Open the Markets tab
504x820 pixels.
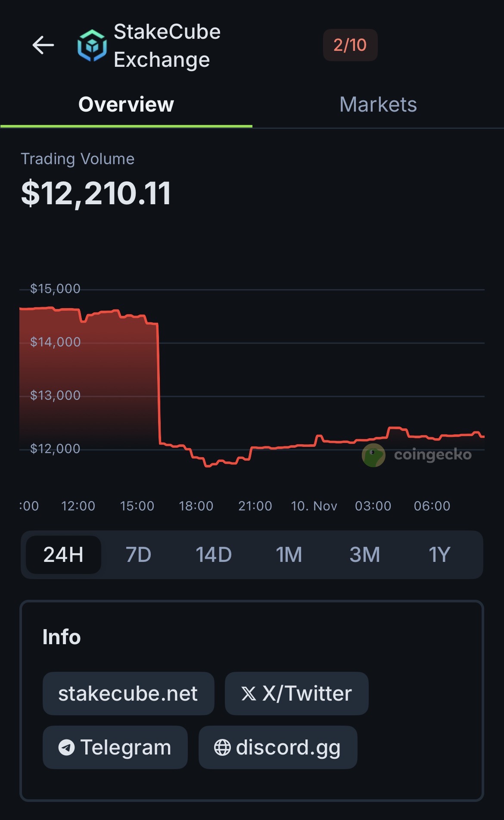pos(378,105)
